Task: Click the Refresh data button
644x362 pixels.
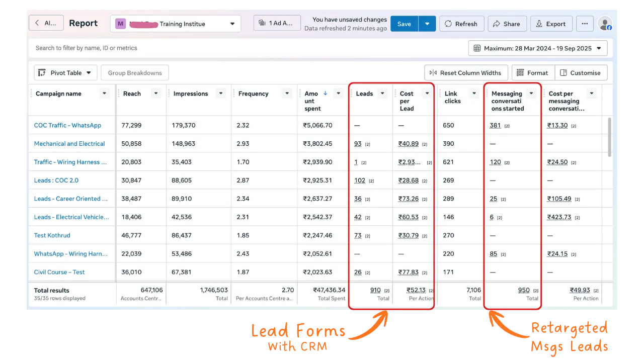Action: click(x=461, y=24)
